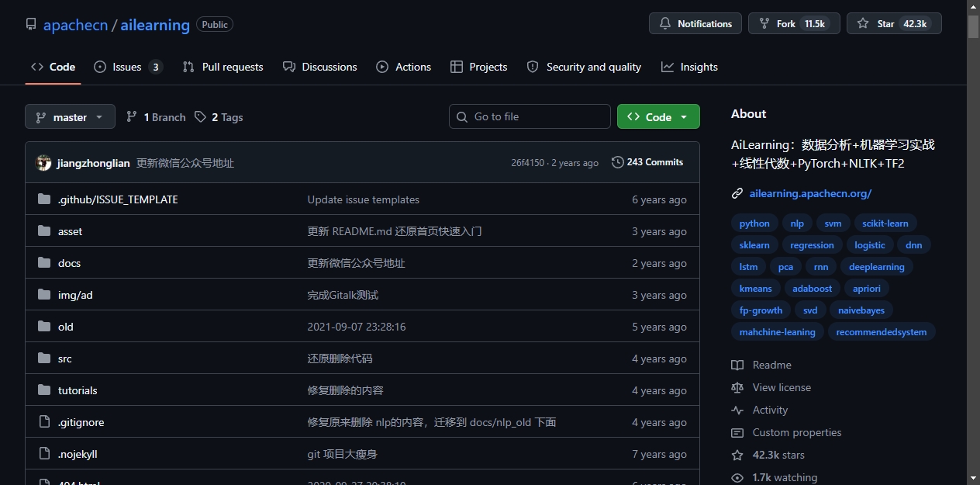Click the folder icon beside src
980x485 pixels.
(x=44, y=359)
